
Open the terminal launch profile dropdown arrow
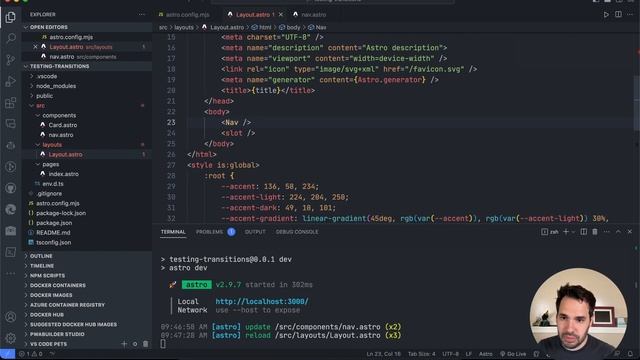pos(573,232)
